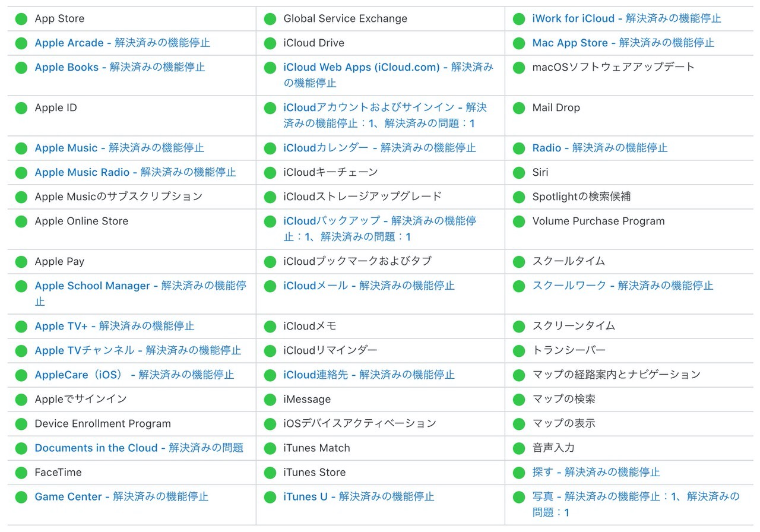
Task: Click the green status dot beside Mail Drop
Action: tap(519, 108)
